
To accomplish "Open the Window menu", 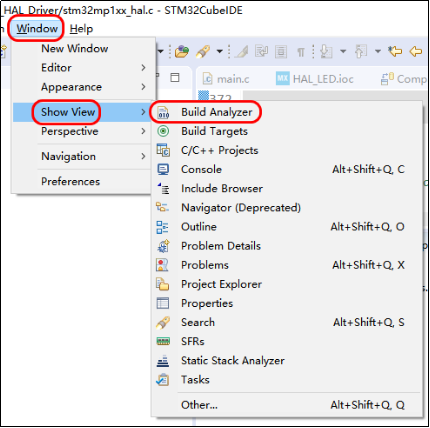I will point(37,29).
